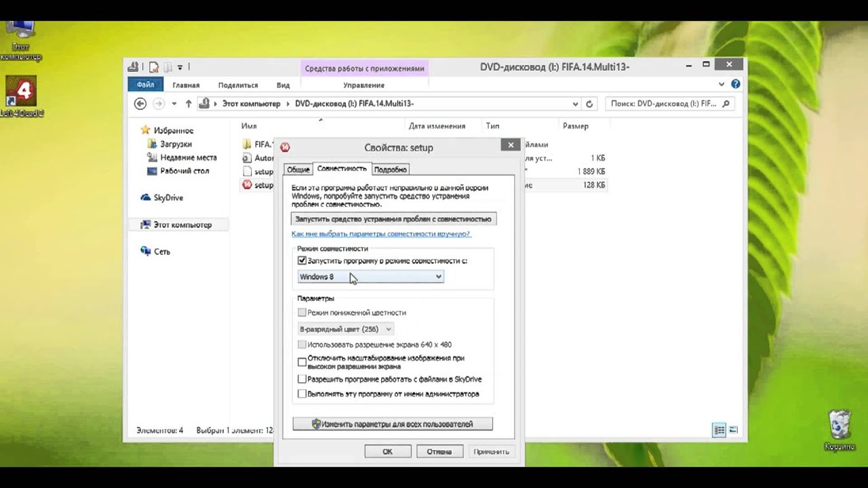The width and height of the screenshot is (868, 488).
Task: Select Рабочий стол in navigation pane
Action: [178, 171]
